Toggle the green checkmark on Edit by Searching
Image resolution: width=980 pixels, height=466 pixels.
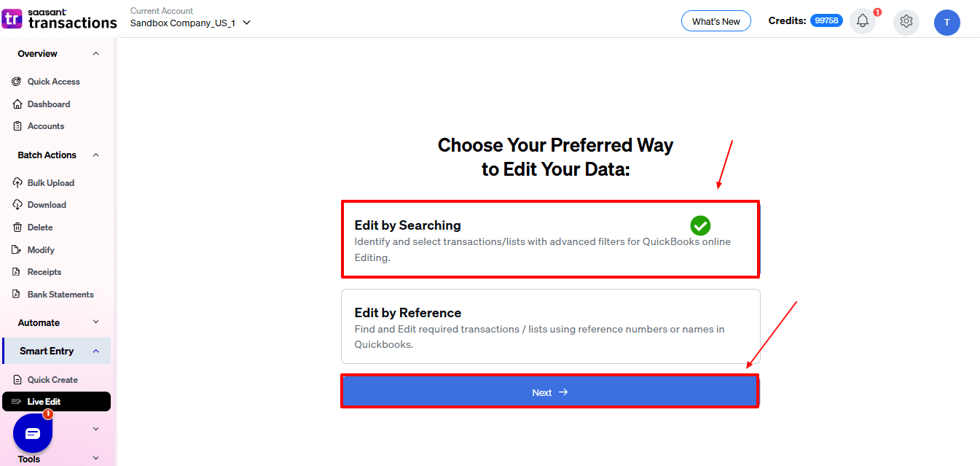700,225
